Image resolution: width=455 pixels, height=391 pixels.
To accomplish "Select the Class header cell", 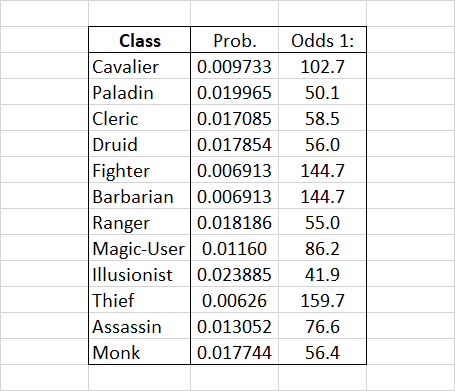I will 140,40.
